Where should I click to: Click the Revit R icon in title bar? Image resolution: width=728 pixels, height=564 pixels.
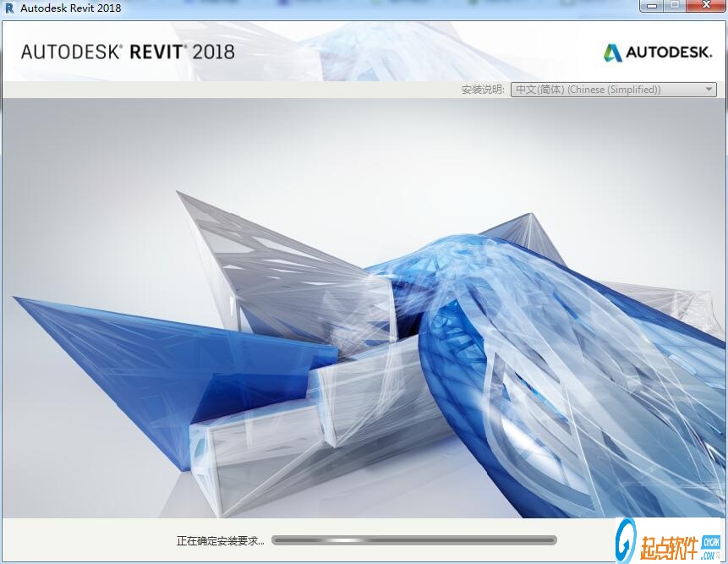click(x=9, y=8)
